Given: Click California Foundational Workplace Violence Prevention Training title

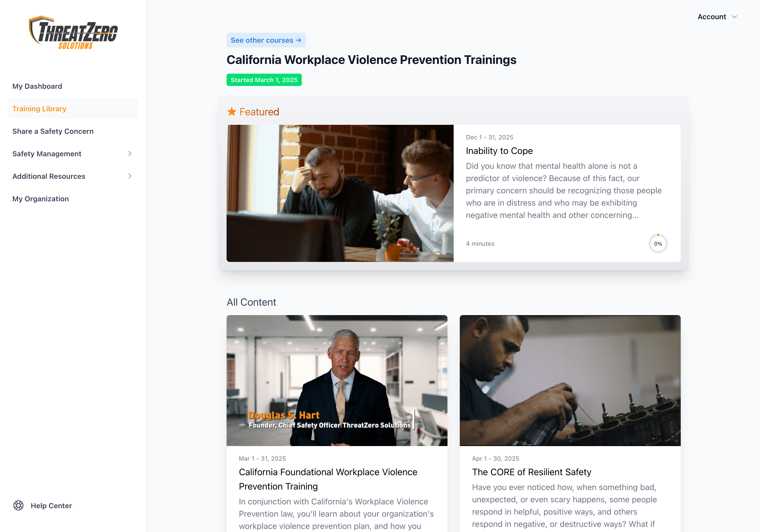Looking at the screenshot, I should 328,479.
